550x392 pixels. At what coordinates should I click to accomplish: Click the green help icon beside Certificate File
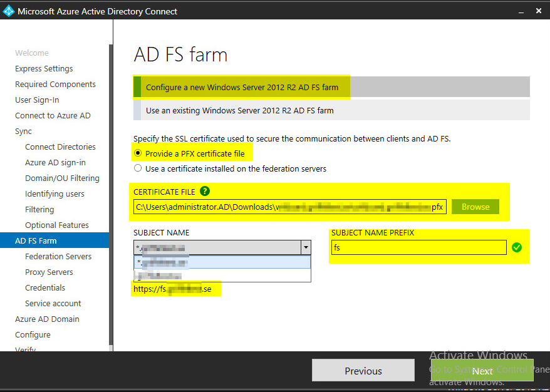point(204,192)
